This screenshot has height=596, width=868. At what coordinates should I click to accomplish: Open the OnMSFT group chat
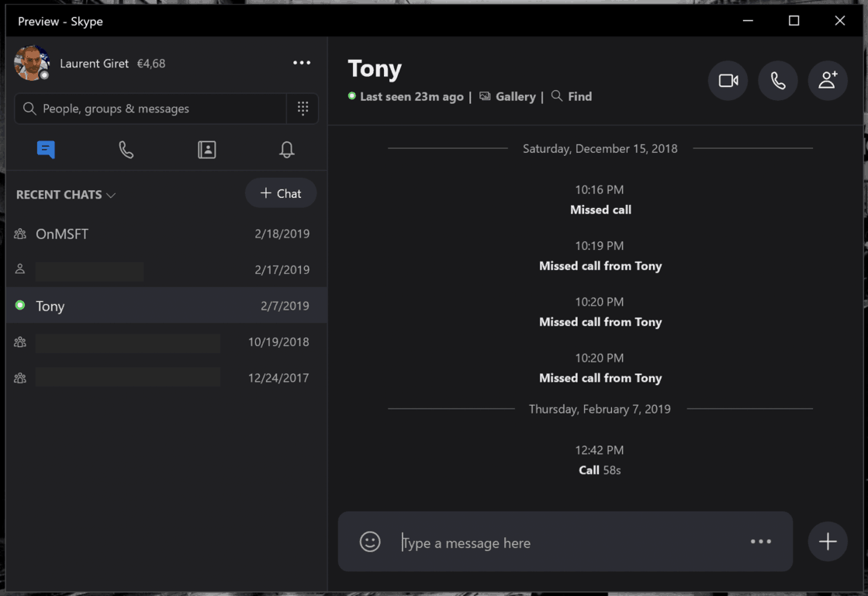click(62, 234)
